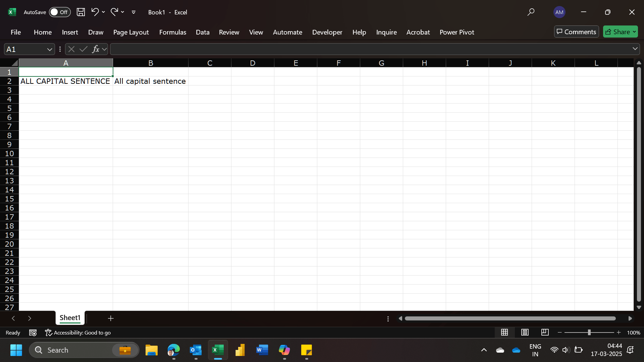This screenshot has width=644, height=362.
Task: Switch to Page Break Preview view
Action: [545, 332]
